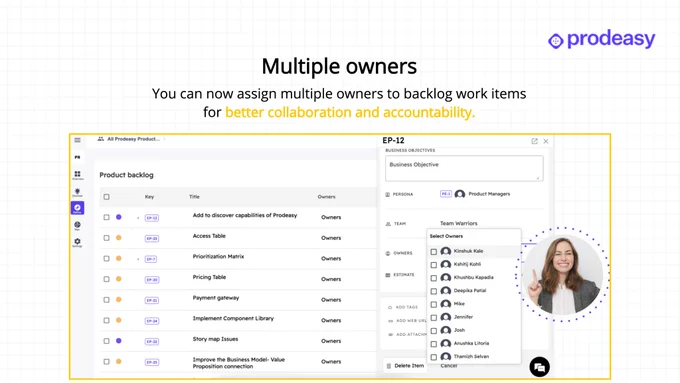Open the Discover lightbulb icon in the sidebar
Screen dimensions: 680x383
pos(77,192)
